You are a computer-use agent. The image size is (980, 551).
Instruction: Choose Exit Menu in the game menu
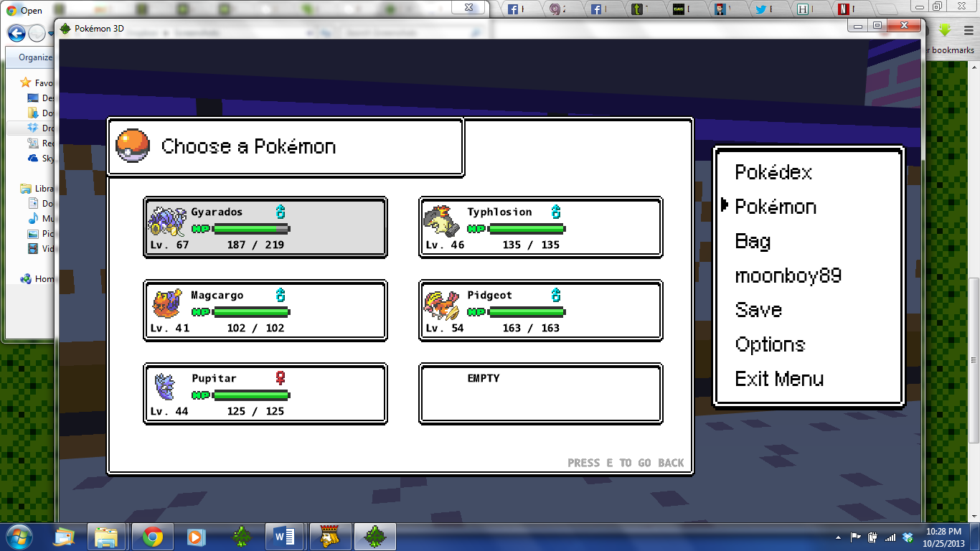click(779, 379)
